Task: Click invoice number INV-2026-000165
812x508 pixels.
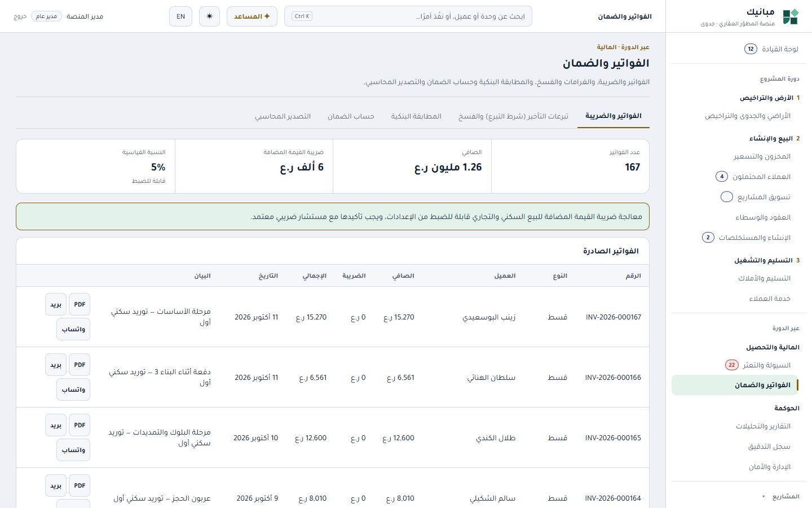Action: click(x=613, y=438)
